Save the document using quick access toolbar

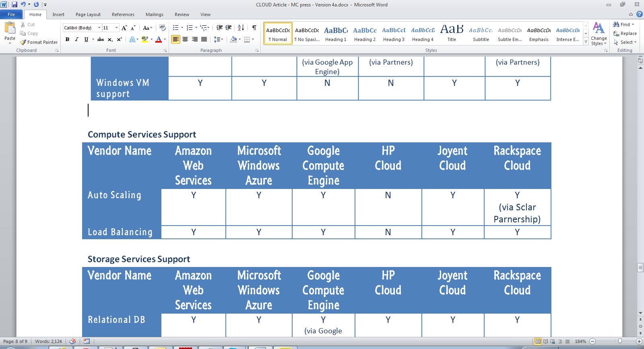coord(14,4)
